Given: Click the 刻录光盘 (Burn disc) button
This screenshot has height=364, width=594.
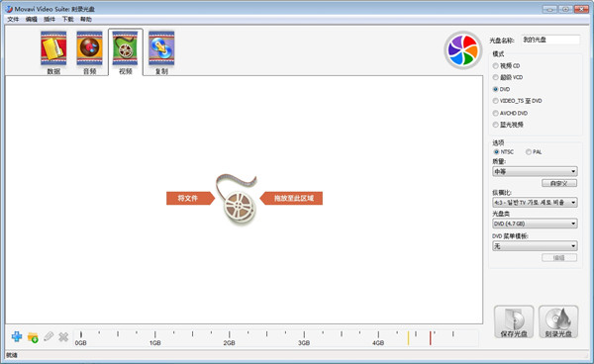Looking at the screenshot, I should 558,322.
